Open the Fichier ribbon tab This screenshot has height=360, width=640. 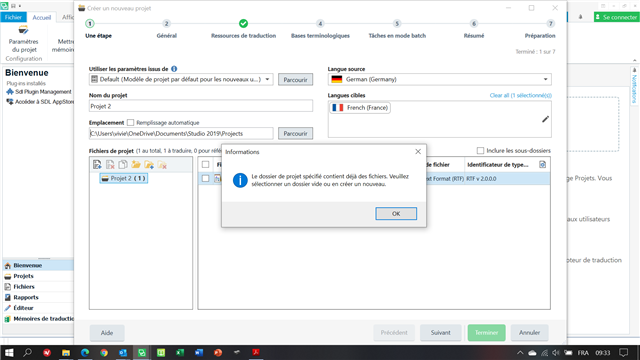[x=13, y=17]
